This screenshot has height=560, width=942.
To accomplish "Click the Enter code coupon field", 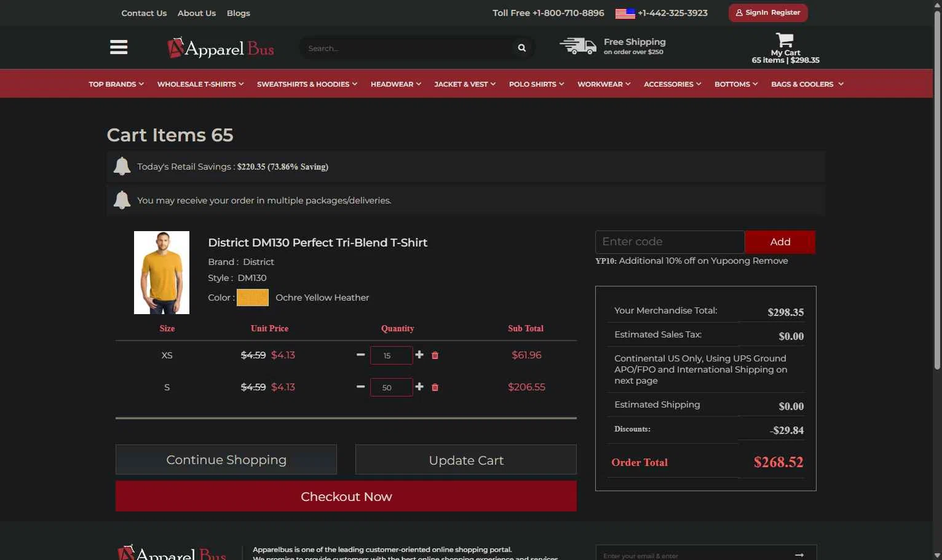I will pyautogui.click(x=670, y=242).
